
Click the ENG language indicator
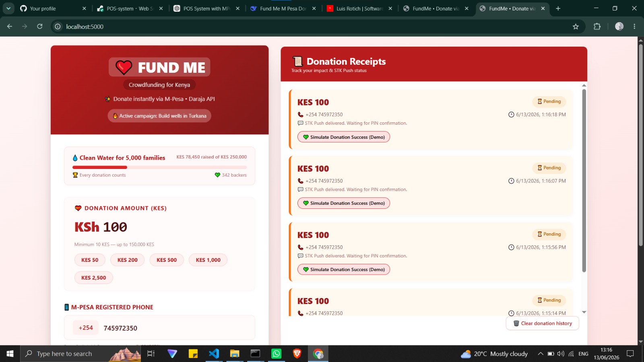pyautogui.click(x=583, y=354)
